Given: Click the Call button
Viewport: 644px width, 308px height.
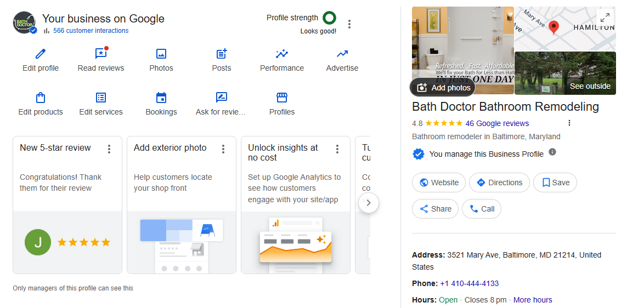Looking at the screenshot, I should point(482,209).
